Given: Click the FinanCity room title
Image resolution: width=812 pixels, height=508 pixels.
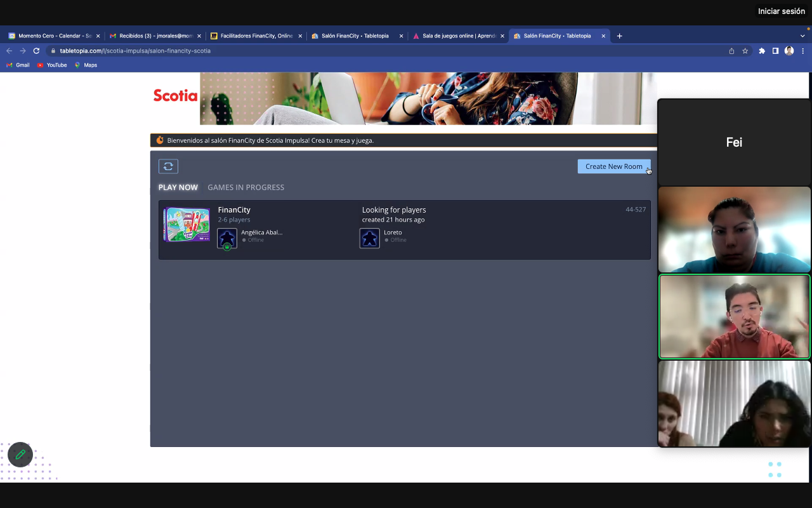Looking at the screenshot, I should pos(234,210).
